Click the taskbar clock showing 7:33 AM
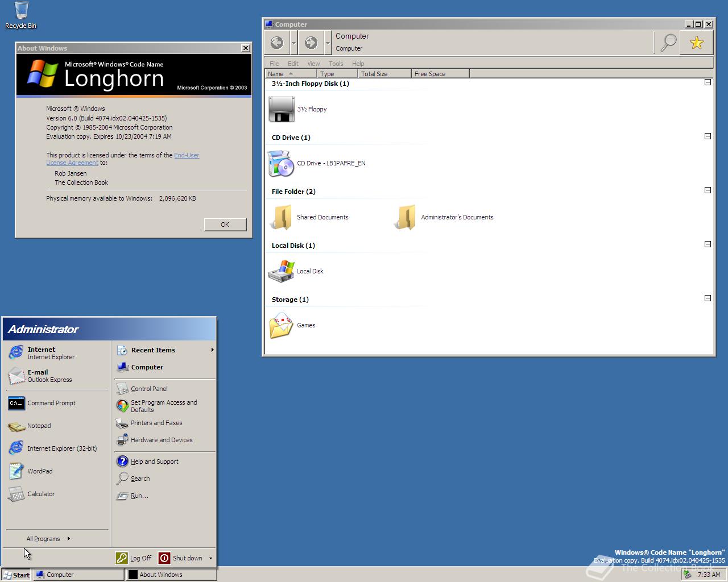This screenshot has height=582, width=728. [709, 575]
